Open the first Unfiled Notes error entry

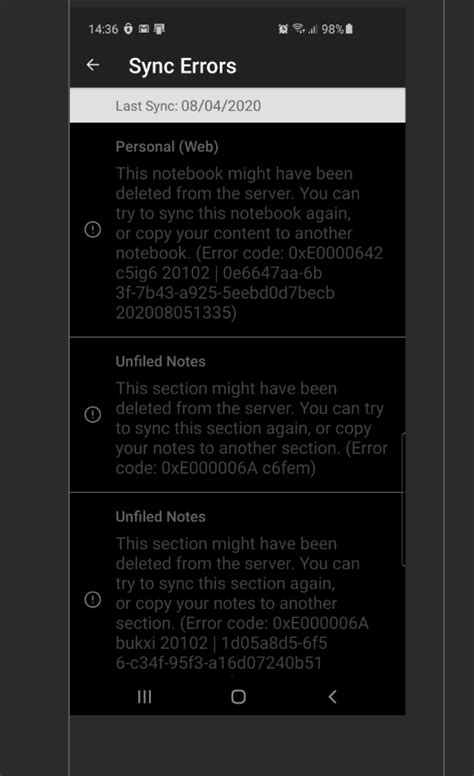pyautogui.click(x=237, y=415)
